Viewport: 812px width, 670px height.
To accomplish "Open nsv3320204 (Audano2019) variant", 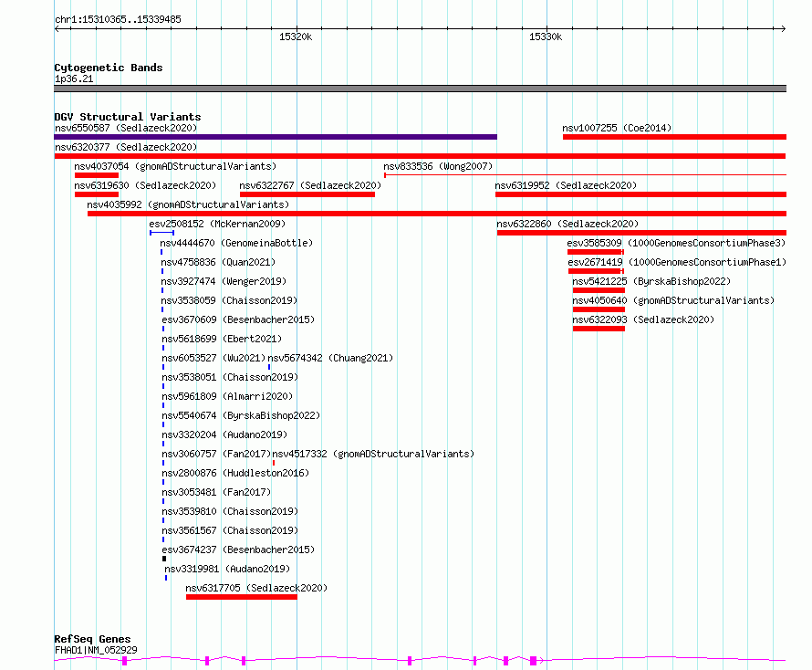I will click(224, 434).
